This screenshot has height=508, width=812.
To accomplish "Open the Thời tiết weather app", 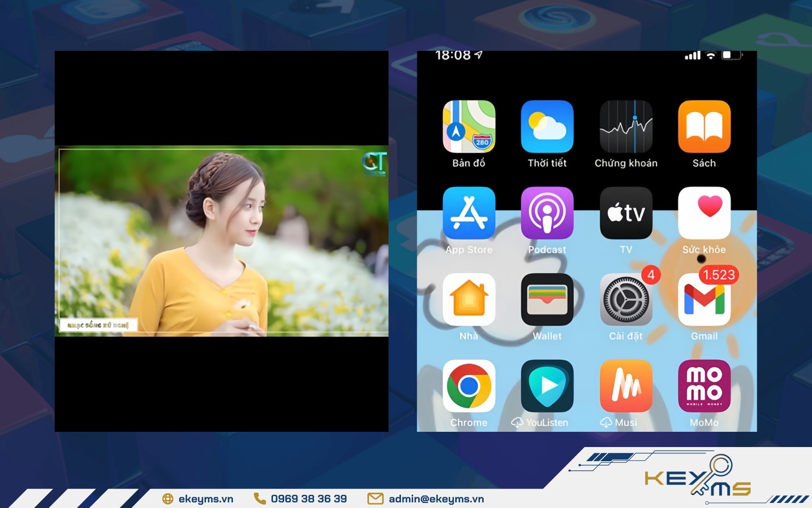I will [547, 126].
